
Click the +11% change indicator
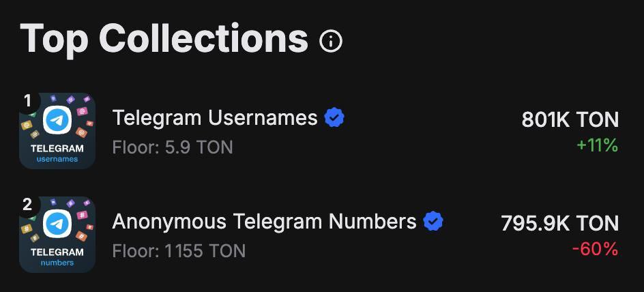click(x=597, y=145)
